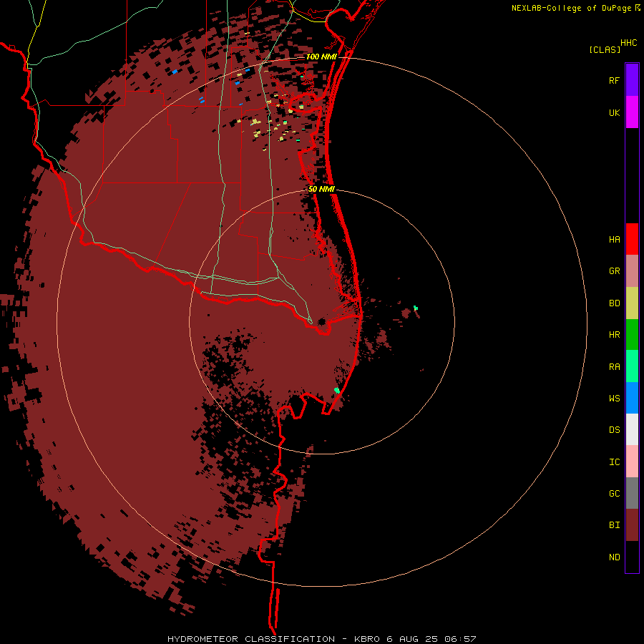Select the HA red legend swatch
This screenshot has height=644, width=644.
click(632, 239)
